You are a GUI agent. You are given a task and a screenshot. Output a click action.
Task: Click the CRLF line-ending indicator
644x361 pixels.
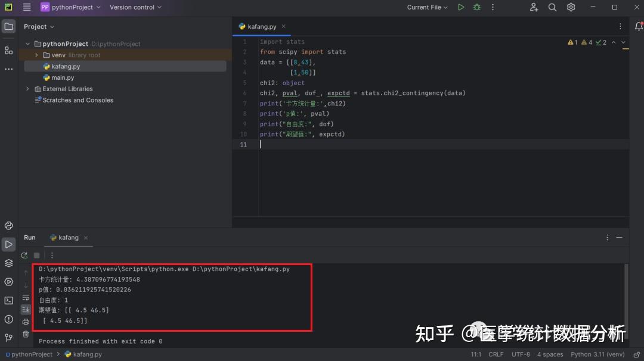[x=496, y=354]
